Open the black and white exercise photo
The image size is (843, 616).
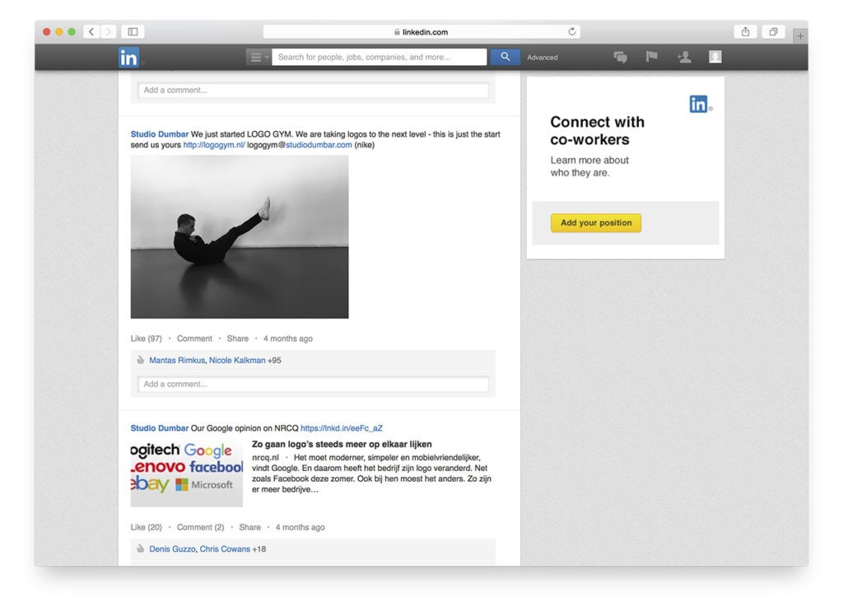240,236
